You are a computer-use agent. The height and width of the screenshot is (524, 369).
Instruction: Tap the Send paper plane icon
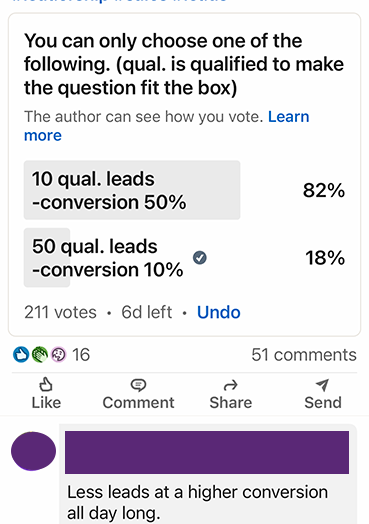pos(323,385)
